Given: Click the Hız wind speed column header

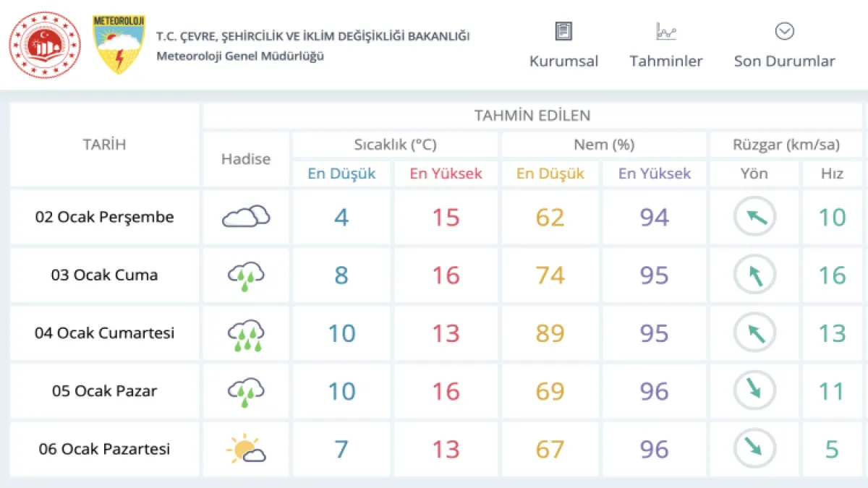Looking at the screenshot, I should click(832, 174).
